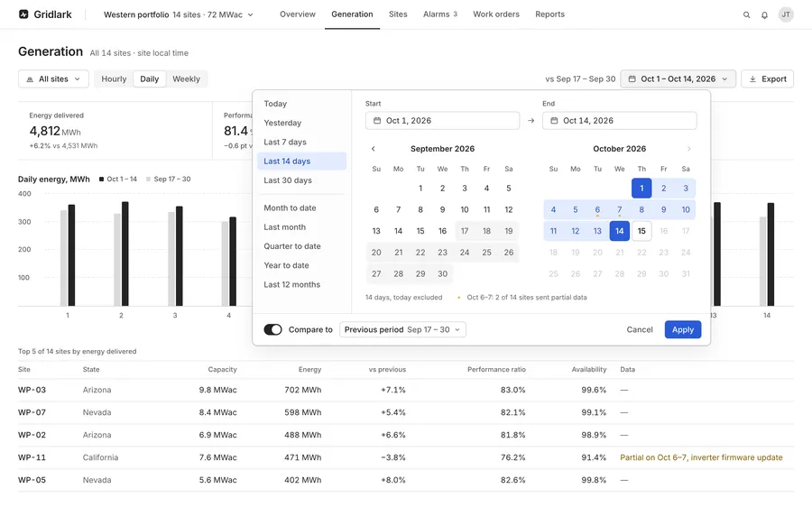Cancel the date picker
This screenshot has height=507, width=812.
point(640,329)
